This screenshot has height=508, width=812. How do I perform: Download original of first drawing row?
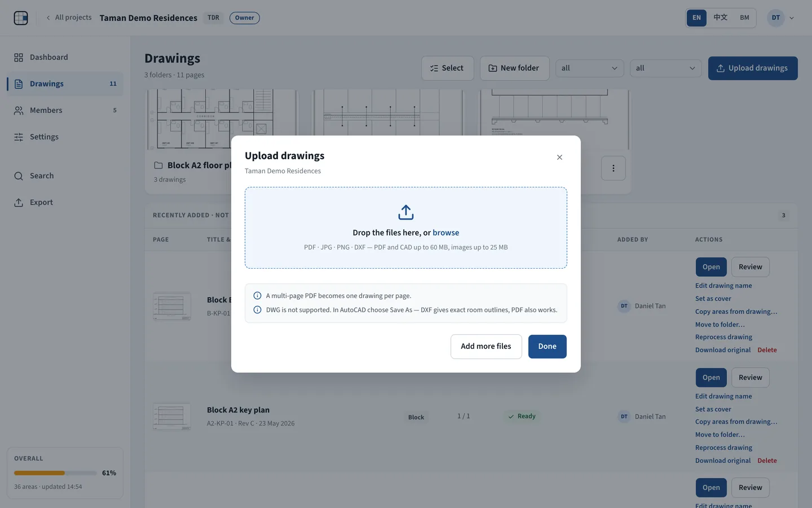tap(723, 350)
